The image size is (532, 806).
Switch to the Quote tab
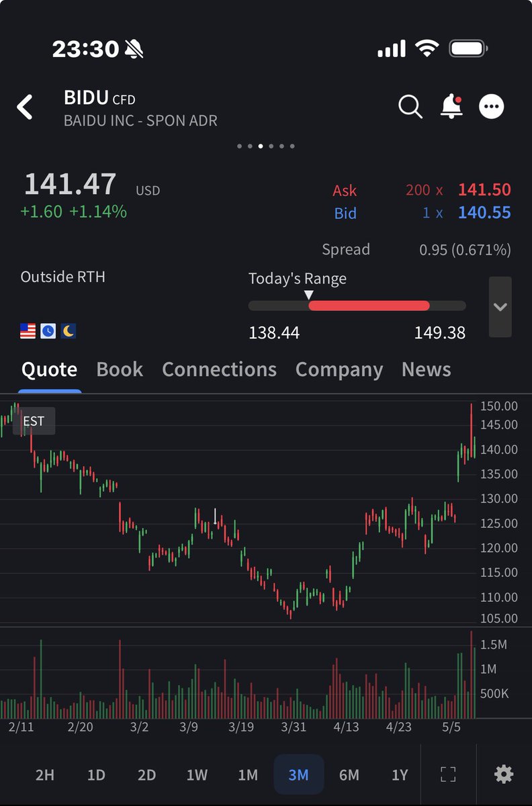click(x=49, y=369)
